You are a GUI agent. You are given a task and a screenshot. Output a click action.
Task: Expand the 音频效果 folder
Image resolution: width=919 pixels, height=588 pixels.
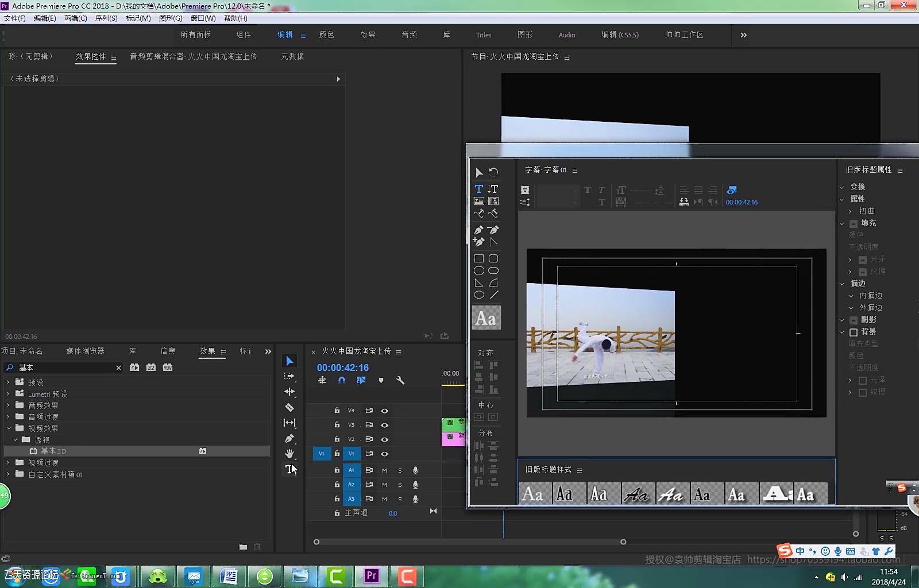8,405
